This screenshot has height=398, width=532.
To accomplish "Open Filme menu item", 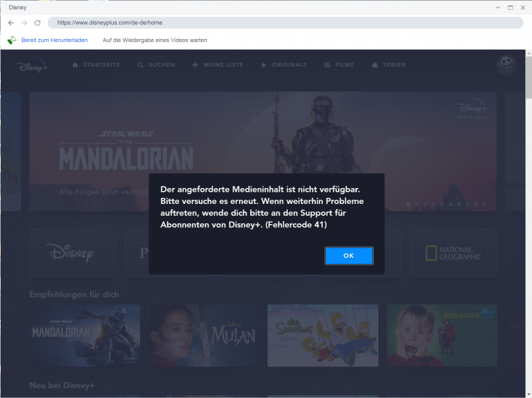I will click(339, 64).
